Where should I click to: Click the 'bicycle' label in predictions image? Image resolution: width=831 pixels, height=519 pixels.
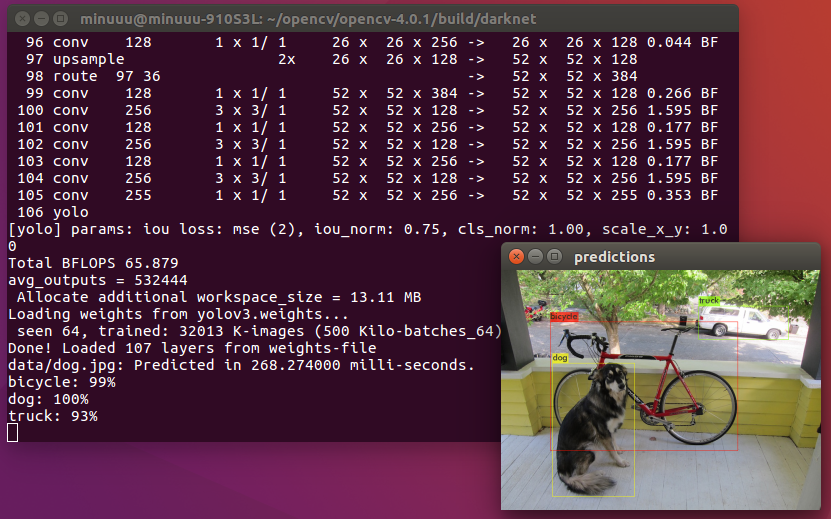click(x=564, y=316)
